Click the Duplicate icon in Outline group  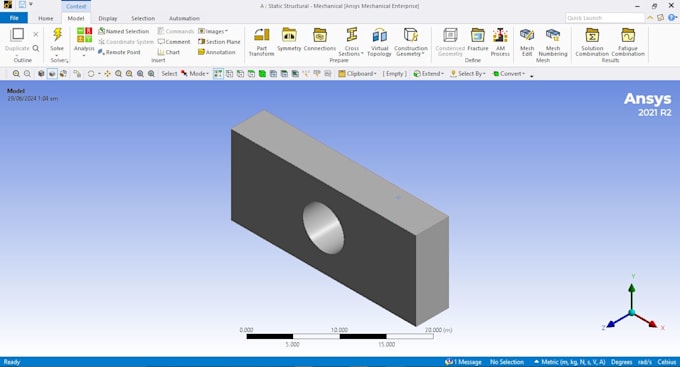(17, 34)
